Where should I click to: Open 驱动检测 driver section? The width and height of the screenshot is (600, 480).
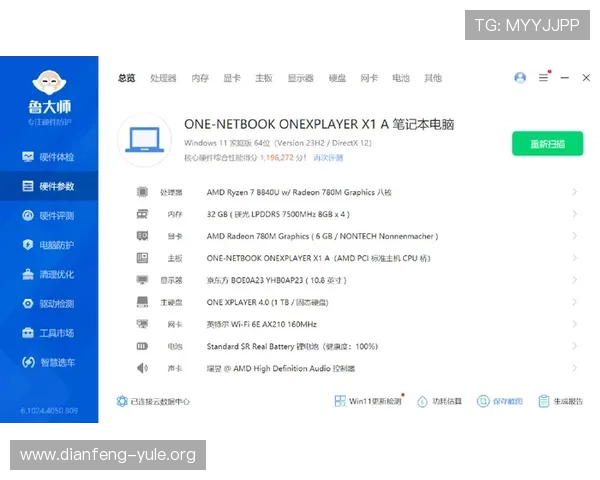point(49,304)
